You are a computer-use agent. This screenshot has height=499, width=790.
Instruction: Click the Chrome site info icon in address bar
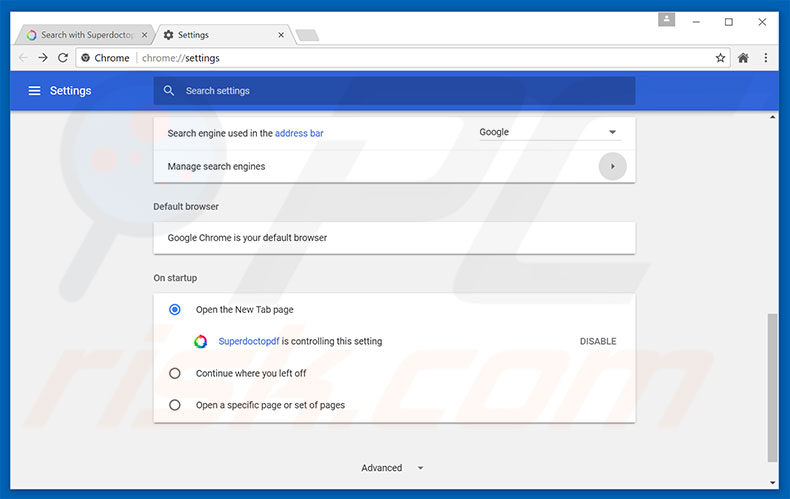pos(86,58)
